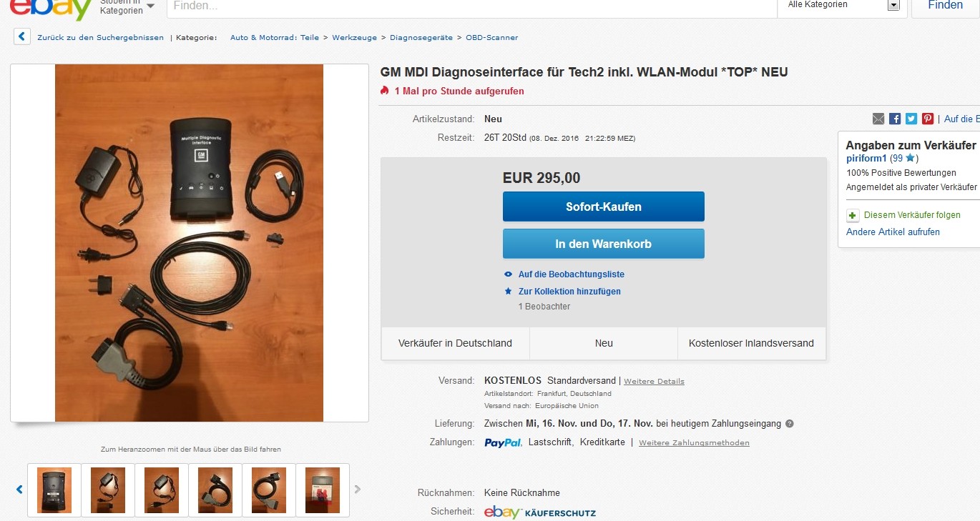The width and height of the screenshot is (980, 521).
Task: Follow seller via the plus toggle
Action: 852,215
